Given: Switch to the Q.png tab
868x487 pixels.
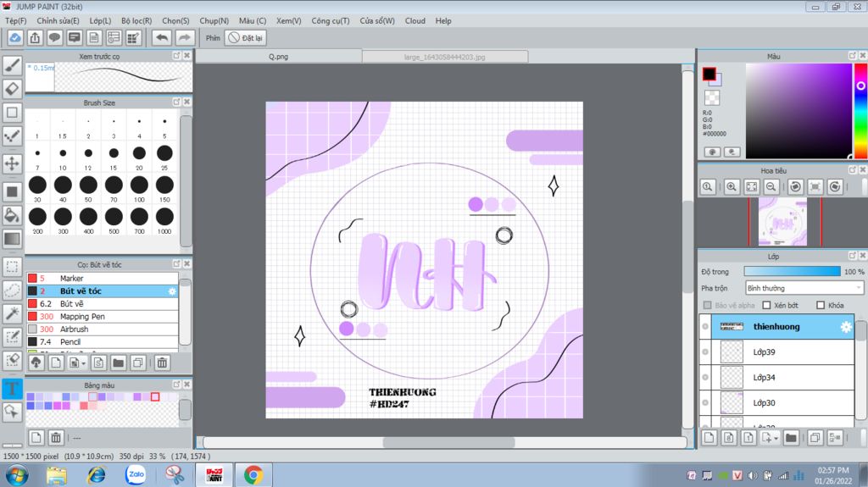Looking at the screenshot, I should pyautogui.click(x=278, y=57).
